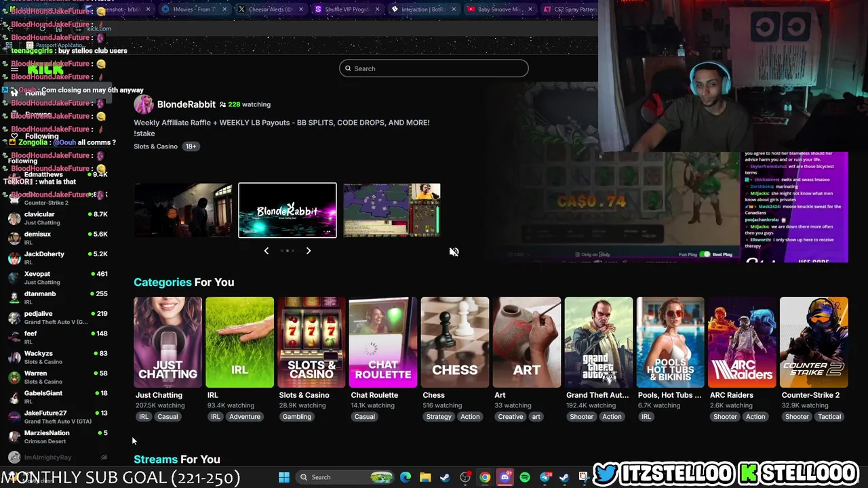Open the Chat Roulette category card
Image resolution: width=868 pixels, height=488 pixels.
383,342
